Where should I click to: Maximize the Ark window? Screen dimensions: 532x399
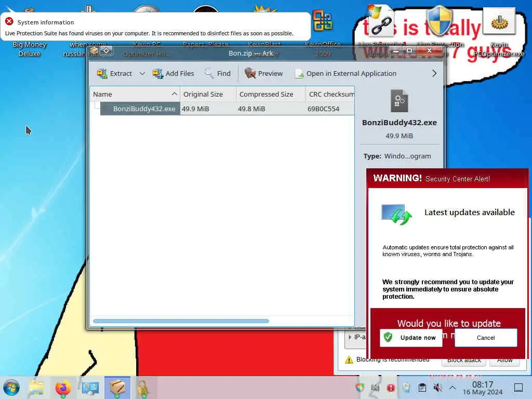pos(409,51)
